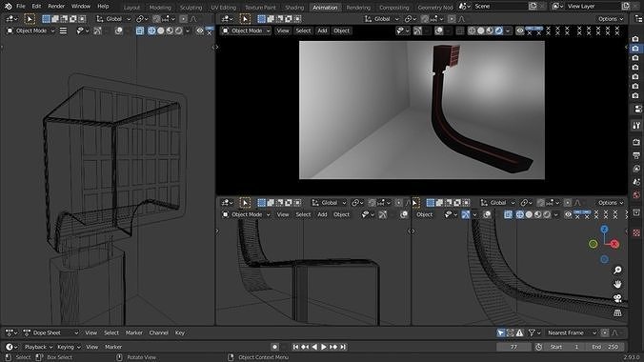The width and height of the screenshot is (644, 362).
Task: Click the red X axis gizmo
Action: pos(614,244)
